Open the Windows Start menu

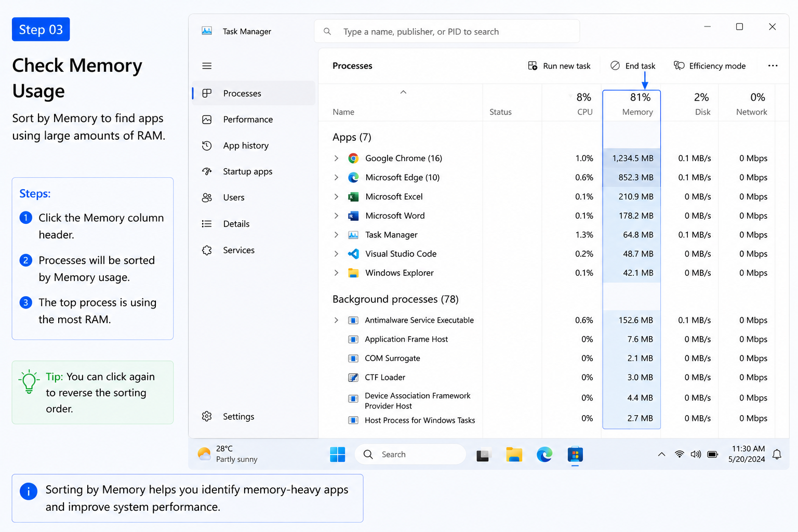tap(338, 455)
